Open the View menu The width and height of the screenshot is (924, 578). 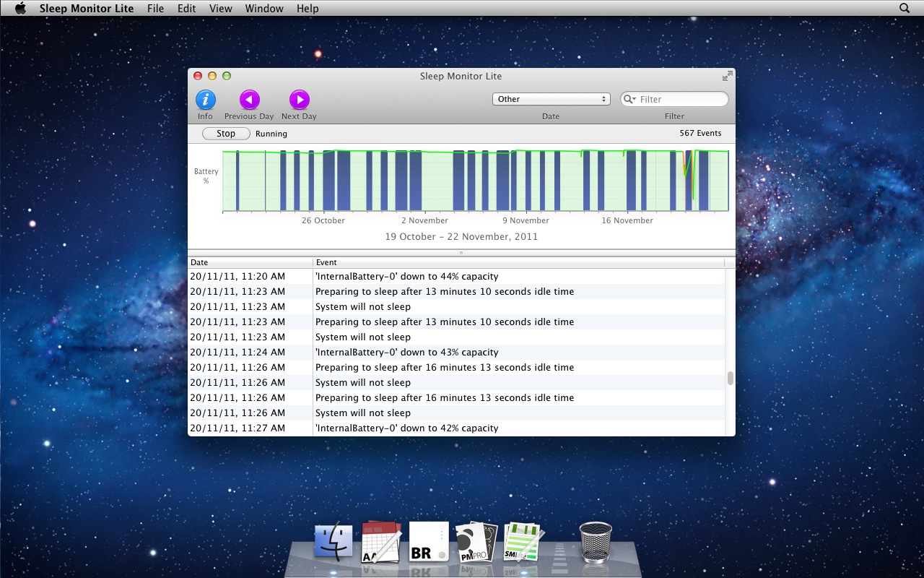221,8
